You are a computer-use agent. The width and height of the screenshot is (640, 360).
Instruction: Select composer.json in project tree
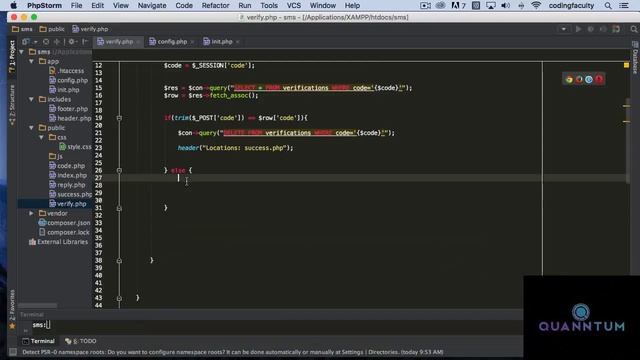tap(64, 223)
